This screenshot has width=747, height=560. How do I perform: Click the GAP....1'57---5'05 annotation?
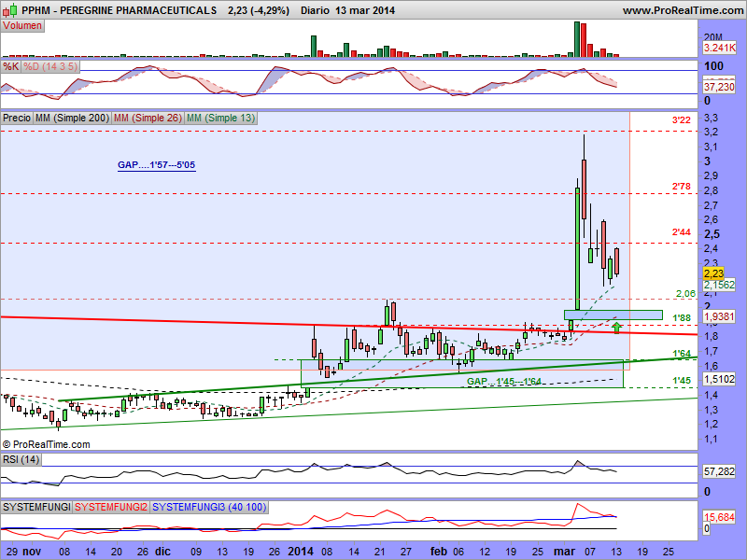(x=156, y=165)
